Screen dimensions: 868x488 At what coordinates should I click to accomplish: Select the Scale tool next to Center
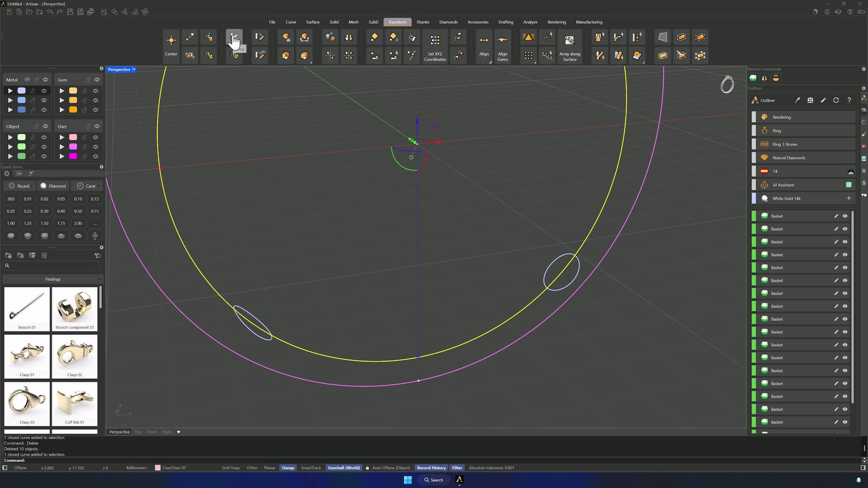[190, 37]
